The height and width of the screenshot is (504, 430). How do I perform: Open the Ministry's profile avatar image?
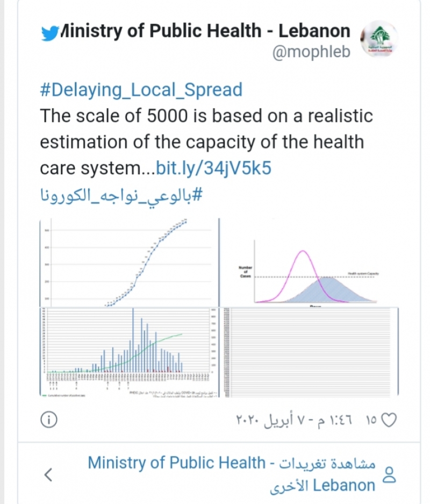pos(380,41)
